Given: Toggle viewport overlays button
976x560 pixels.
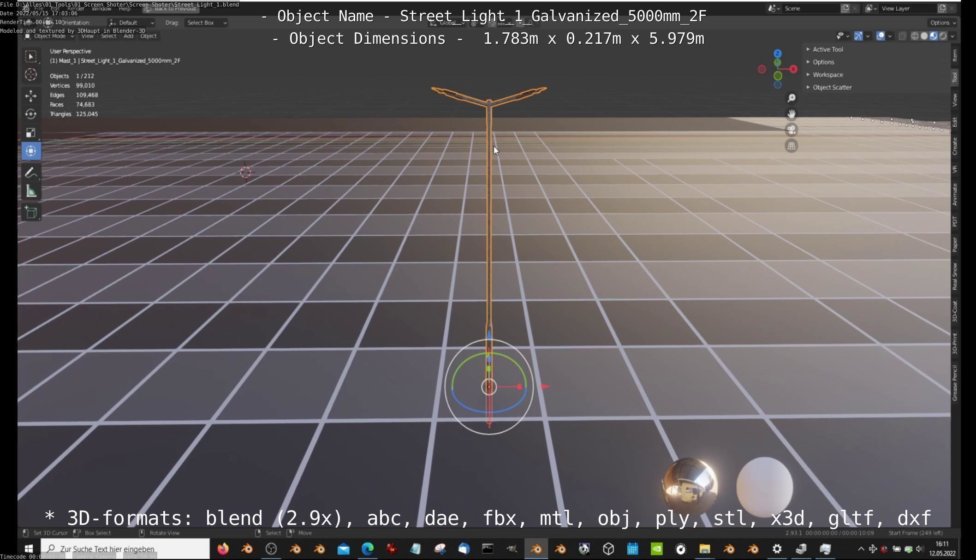Looking at the screenshot, I should (x=881, y=36).
